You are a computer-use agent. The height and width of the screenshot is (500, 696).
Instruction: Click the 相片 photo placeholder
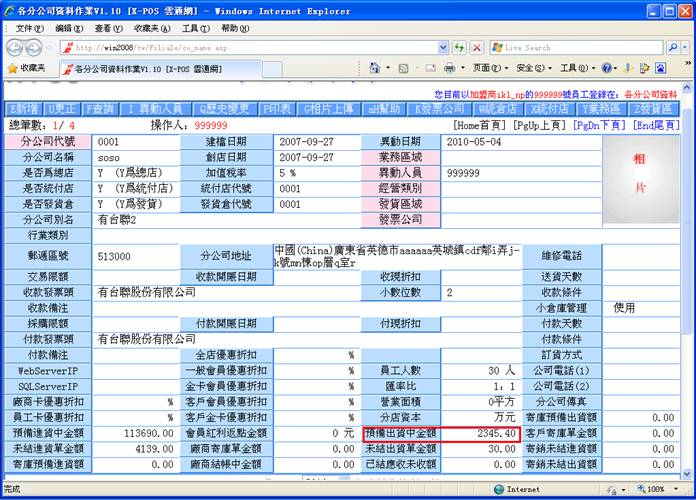tap(639, 172)
